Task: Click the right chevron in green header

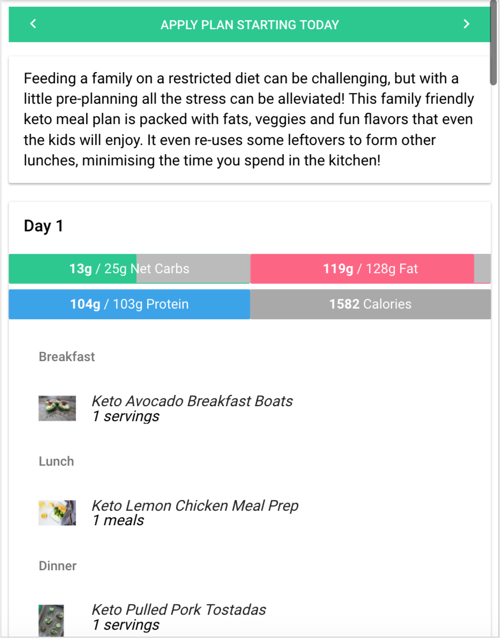Action: [466, 24]
